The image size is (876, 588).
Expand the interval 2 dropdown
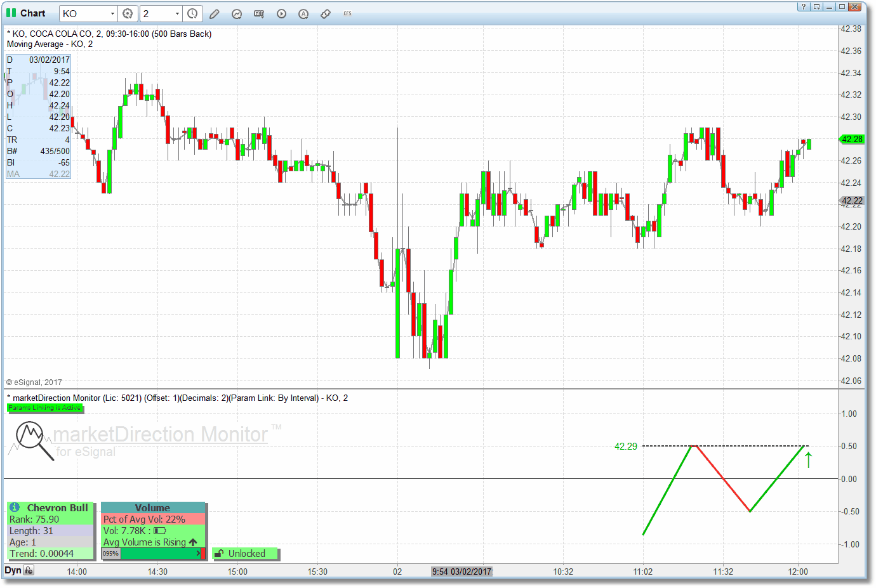(x=177, y=13)
